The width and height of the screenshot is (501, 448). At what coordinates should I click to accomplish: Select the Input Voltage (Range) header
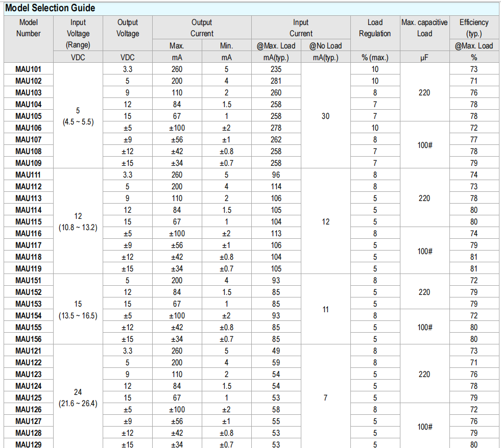78,34
